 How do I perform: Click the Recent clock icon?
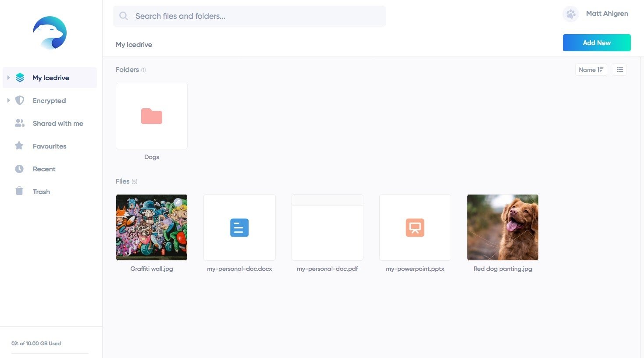tap(19, 169)
